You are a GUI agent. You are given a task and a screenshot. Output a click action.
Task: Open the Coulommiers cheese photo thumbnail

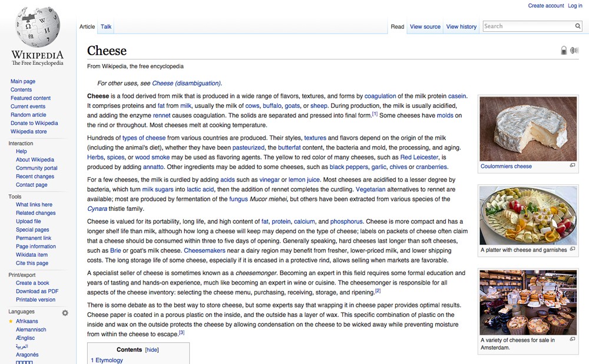528,129
